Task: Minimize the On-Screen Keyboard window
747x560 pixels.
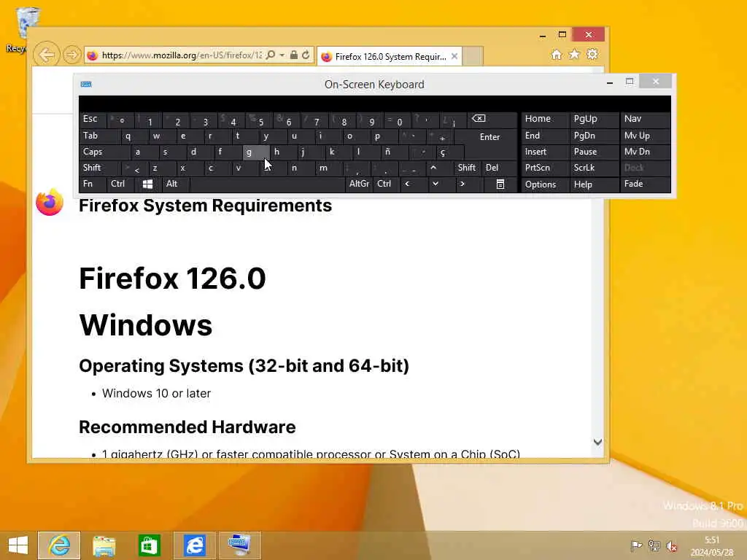Action: (610, 82)
